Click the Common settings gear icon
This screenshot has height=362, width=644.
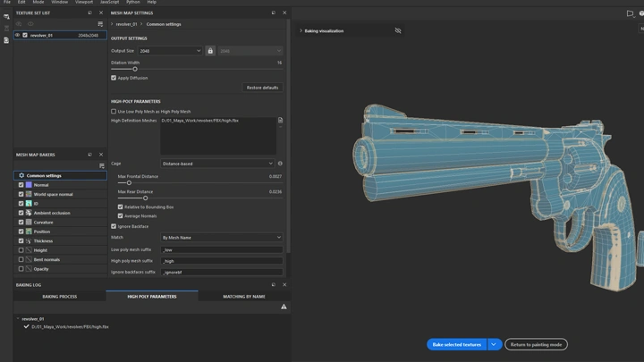pos(21,175)
